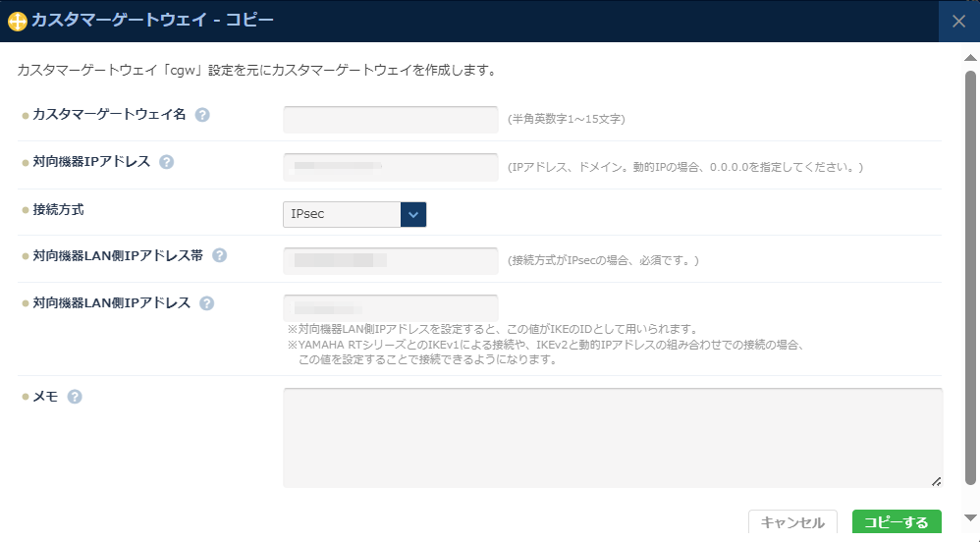The height and width of the screenshot is (542, 980).
Task: Click the dark blue chevron of 接続方式
Action: 413,214
